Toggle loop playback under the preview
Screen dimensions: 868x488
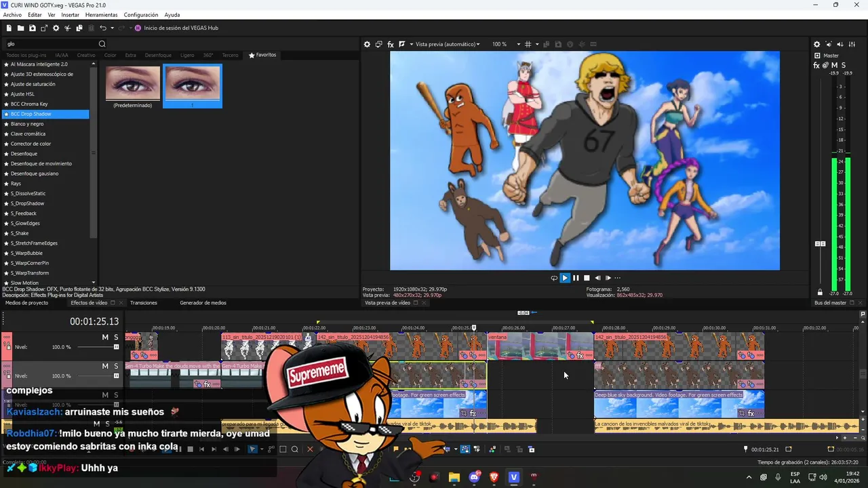tap(554, 278)
